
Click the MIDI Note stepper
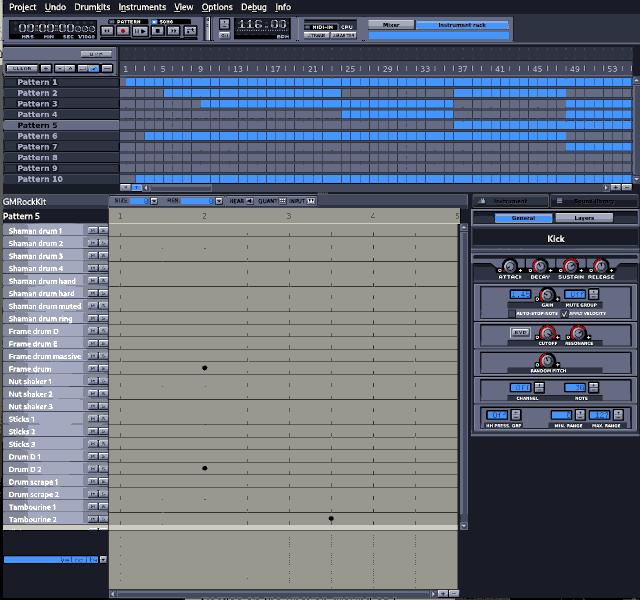click(x=593, y=387)
